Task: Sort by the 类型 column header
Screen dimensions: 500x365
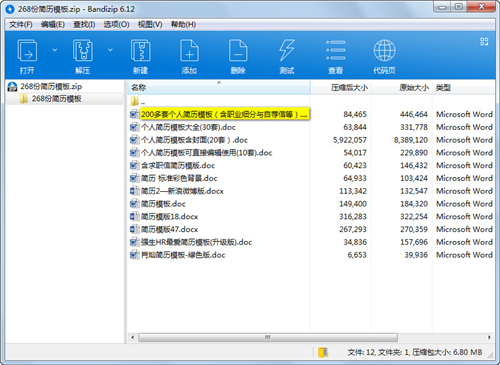Action: tap(463, 88)
